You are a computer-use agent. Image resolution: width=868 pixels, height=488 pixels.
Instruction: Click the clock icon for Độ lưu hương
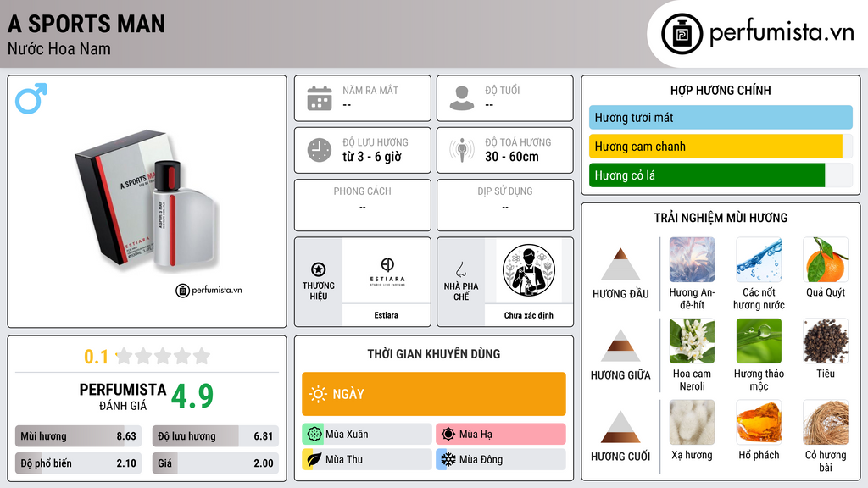(320, 150)
